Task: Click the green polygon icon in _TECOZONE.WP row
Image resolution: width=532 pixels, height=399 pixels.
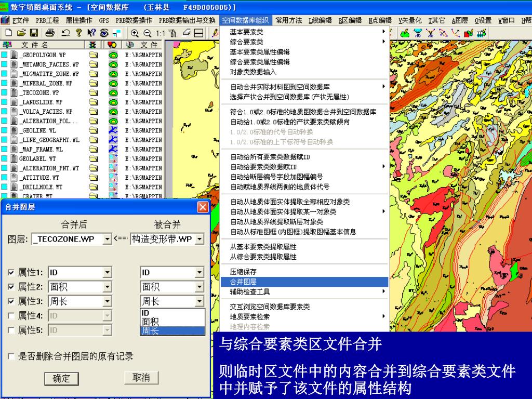Action: pyautogui.click(x=113, y=92)
